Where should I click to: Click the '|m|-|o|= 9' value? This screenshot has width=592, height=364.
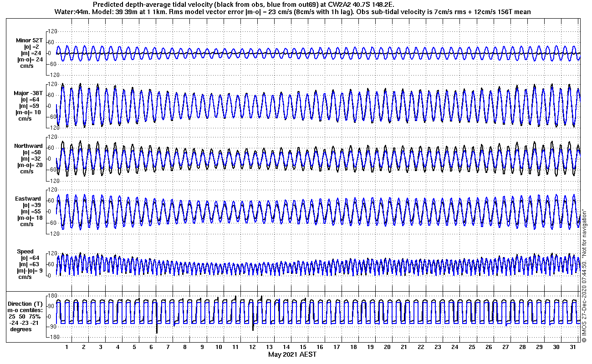29,271
